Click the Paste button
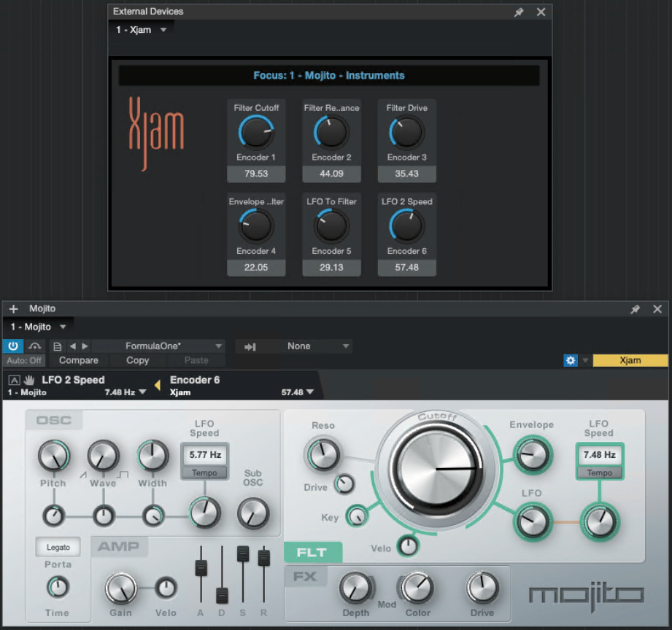 click(196, 361)
